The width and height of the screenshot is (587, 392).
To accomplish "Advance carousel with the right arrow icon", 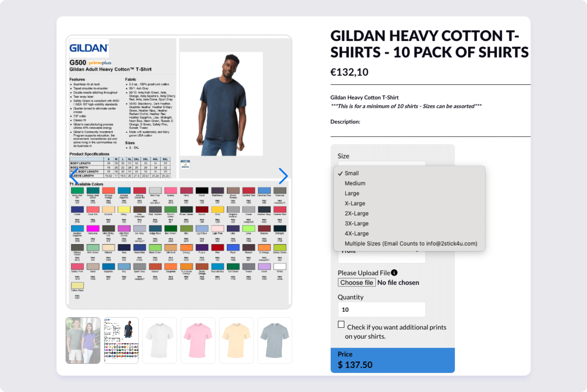I will pyautogui.click(x=283, y=176).
